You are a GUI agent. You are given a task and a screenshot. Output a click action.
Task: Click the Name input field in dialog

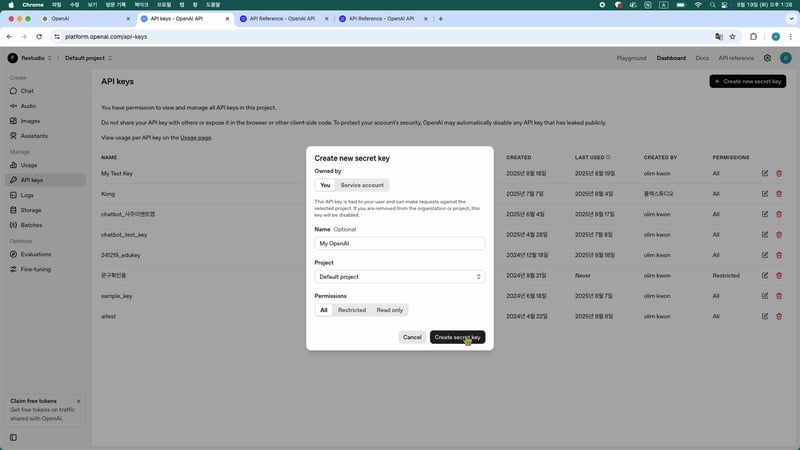[x=399, y=243]
